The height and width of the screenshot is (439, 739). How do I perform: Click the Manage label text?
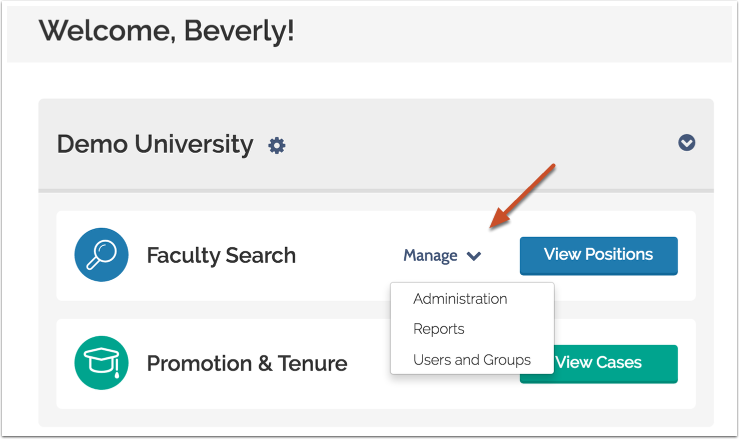(430, 256)
